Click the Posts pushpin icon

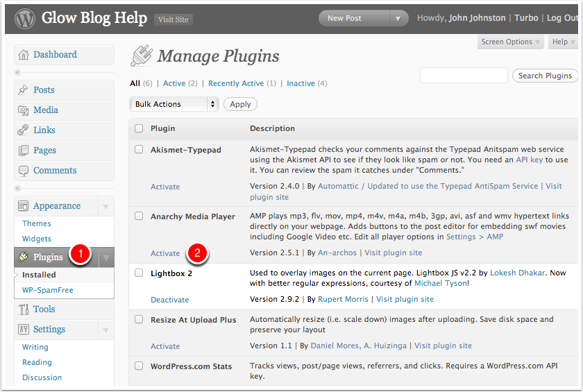pos(24,90)
